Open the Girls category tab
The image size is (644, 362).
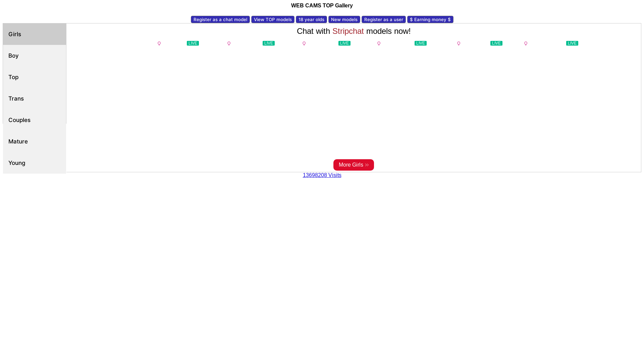pos(35,34)
